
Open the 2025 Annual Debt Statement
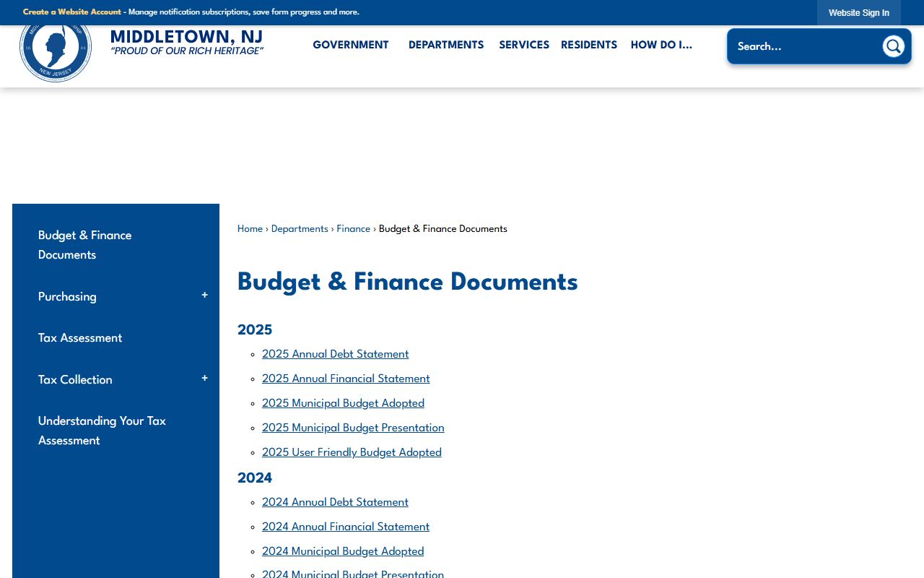(x=335, y=354)
